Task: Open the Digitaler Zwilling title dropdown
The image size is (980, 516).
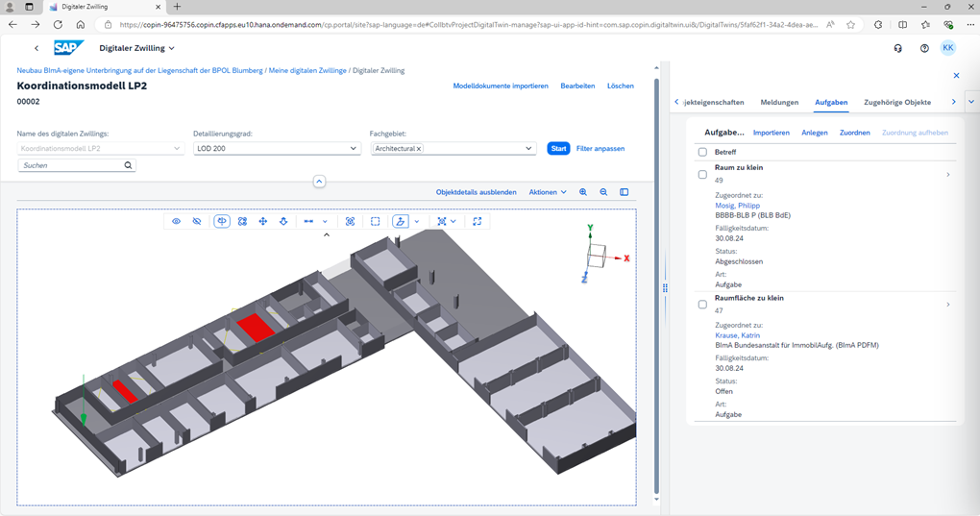Action: click(x=136, y=48)
